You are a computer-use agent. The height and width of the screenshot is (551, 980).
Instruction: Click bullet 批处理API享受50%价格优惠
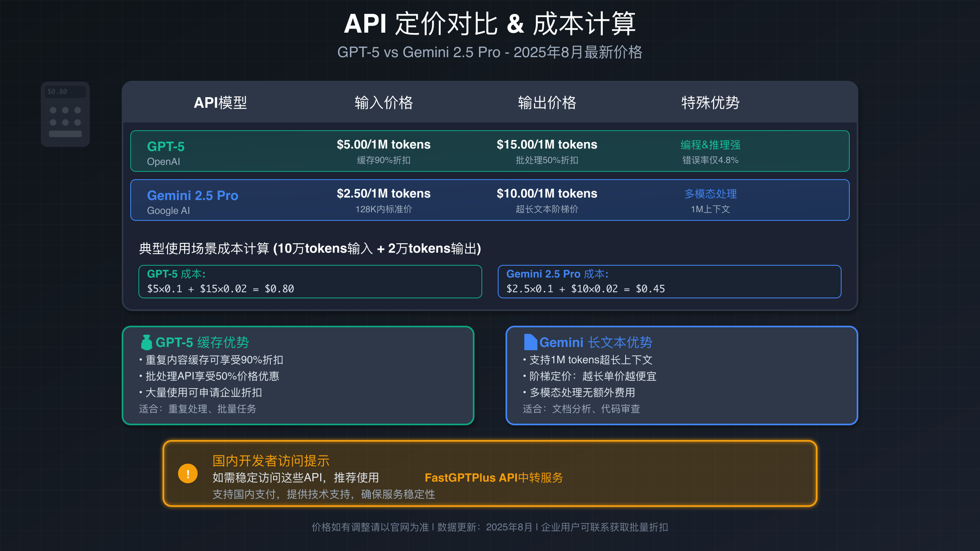pos(209,376)
